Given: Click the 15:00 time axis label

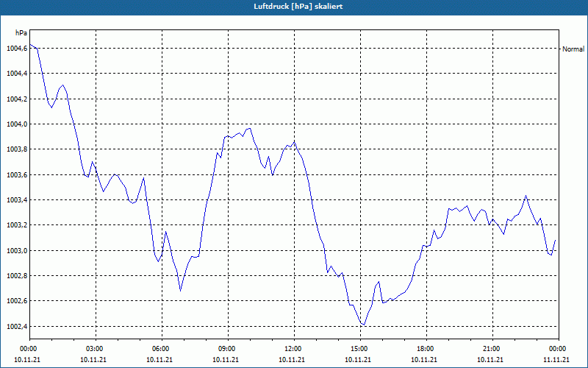Looking at the screenshot, I should 360,349.
